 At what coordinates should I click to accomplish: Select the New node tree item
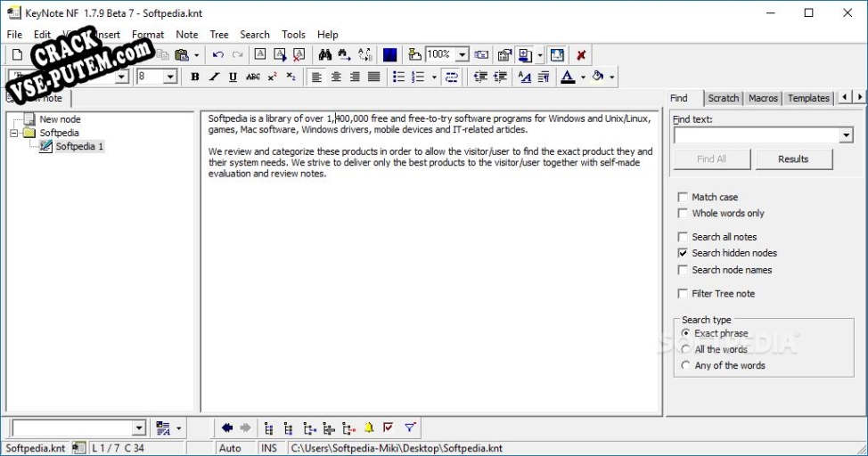[x=60, y=119]
